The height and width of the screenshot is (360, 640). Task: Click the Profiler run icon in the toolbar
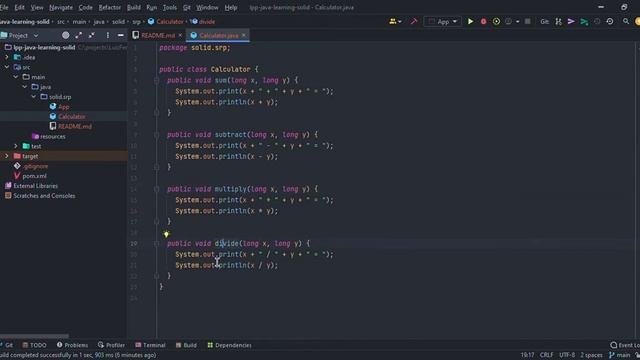(508, 22)
